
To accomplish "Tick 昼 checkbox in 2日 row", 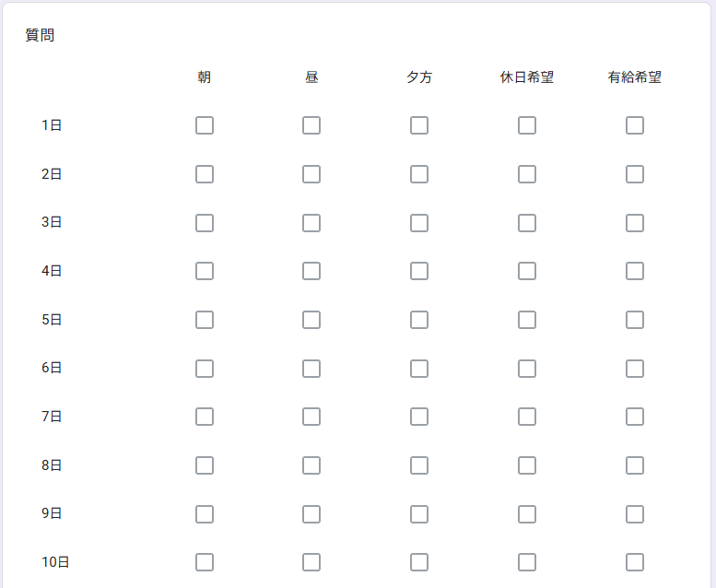I will [311, 174].
